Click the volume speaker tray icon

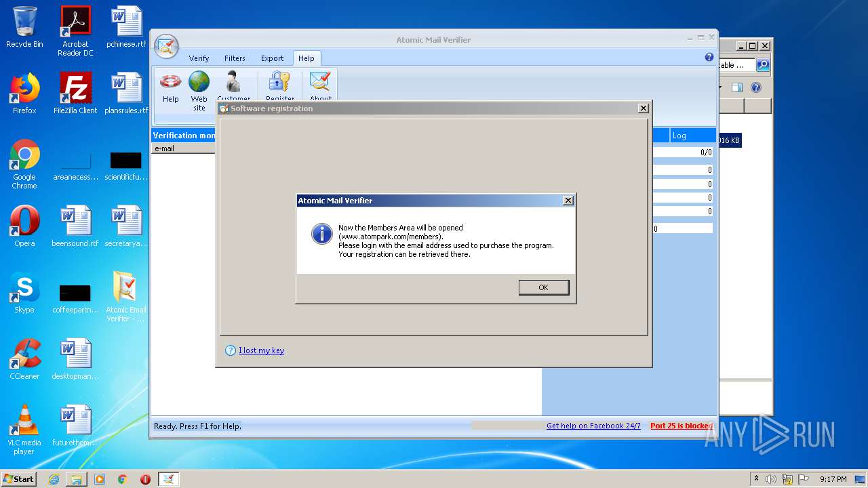point(771,479)
